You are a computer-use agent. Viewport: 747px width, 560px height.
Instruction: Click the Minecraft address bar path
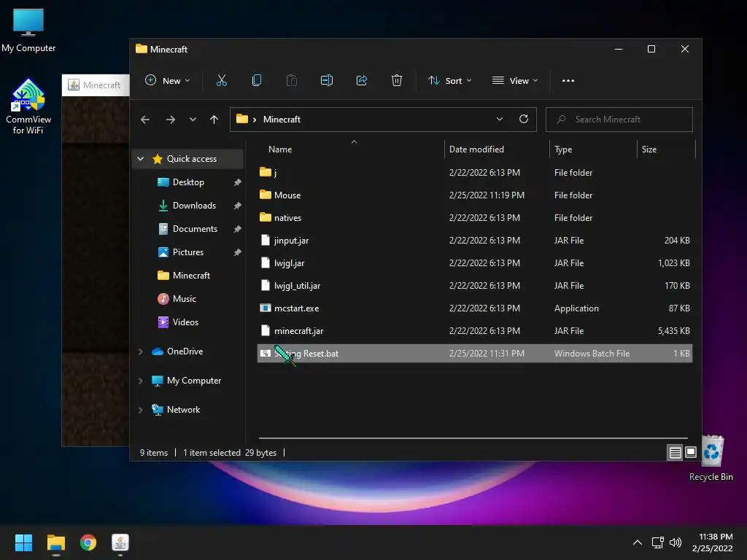tap(282, 119)
